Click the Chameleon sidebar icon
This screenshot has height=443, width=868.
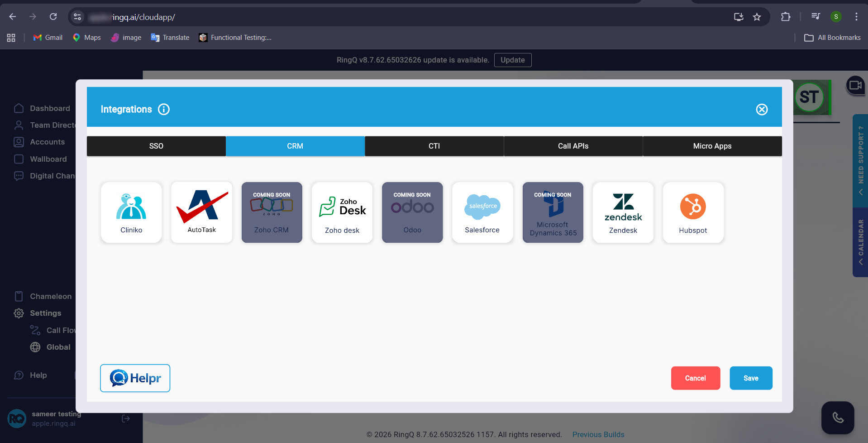pyautogui.click(x=19, y=296)
